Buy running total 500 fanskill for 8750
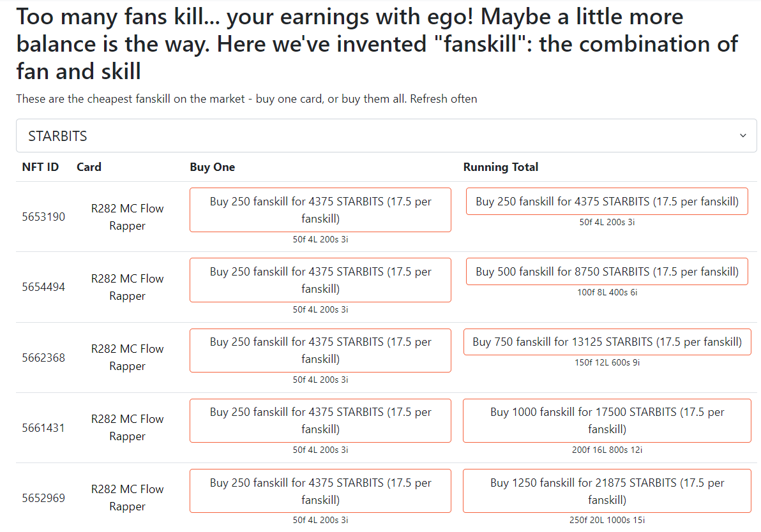761x532 pixels. (607, 272)
